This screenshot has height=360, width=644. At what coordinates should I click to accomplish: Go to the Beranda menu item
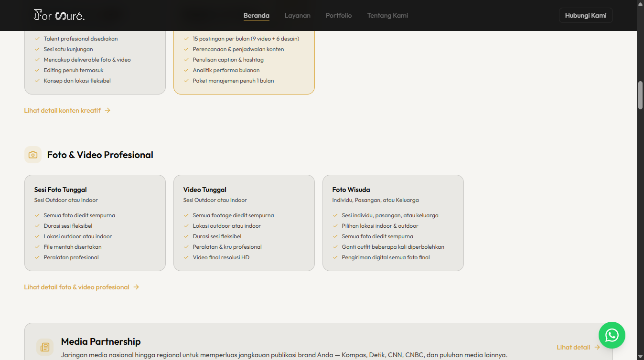click(x=257, y=15)
